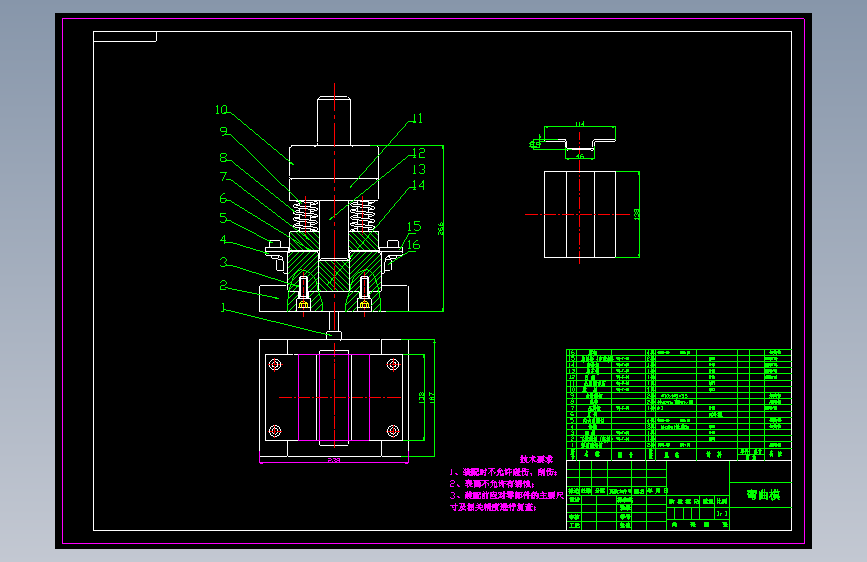
Task: Select part callout number 16
Action: (413, 244)
